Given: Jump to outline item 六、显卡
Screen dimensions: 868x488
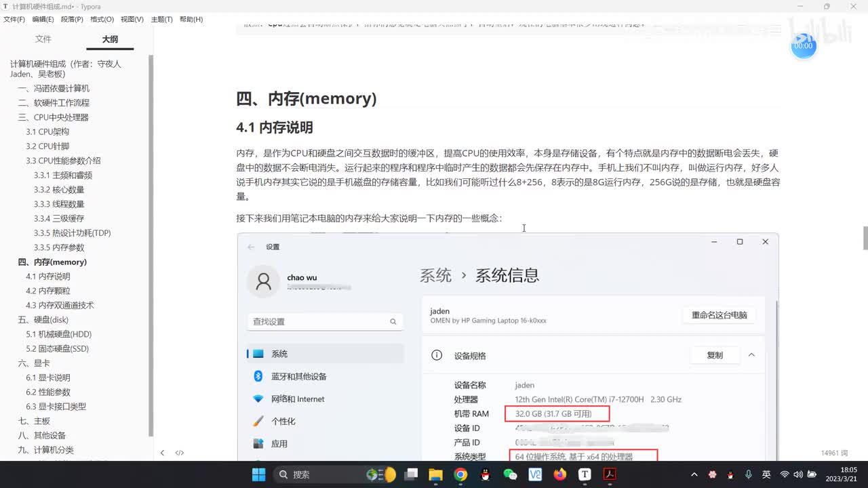Looking at the screenshot, I should [x=34, y=363].
